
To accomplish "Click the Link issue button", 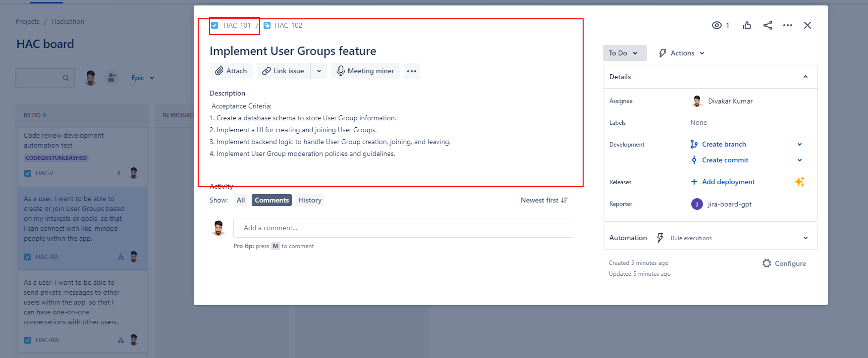I will [x=283, y=71].
